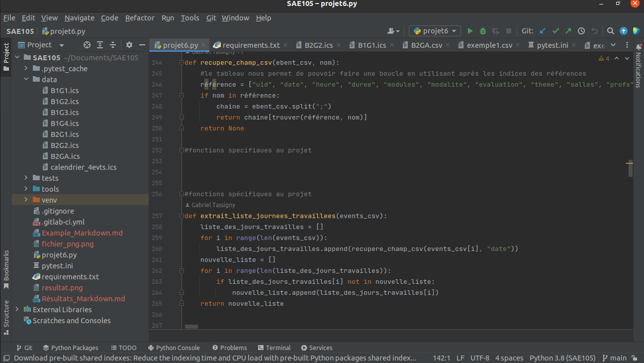Click the UTF-8 encoding status item
The height and width of the screenshot is (363, 644).
(x=480, y=358)
